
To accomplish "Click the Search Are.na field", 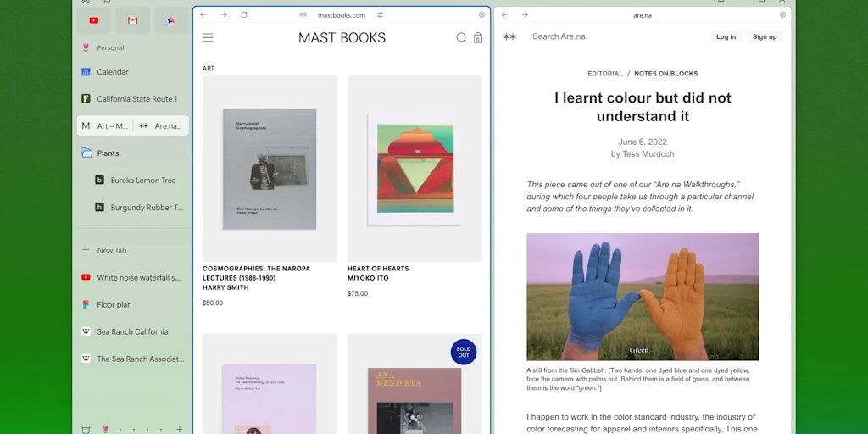I will pos(593,36).
